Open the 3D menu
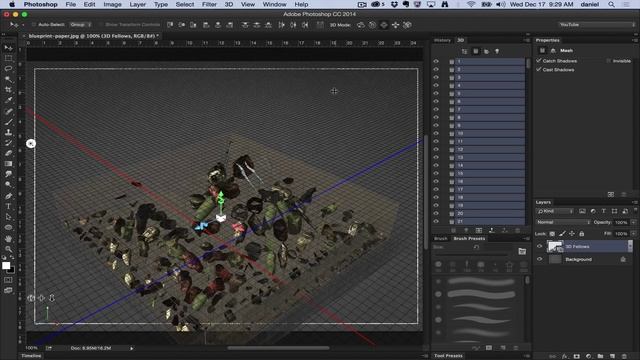 click(x=229, y=4)
